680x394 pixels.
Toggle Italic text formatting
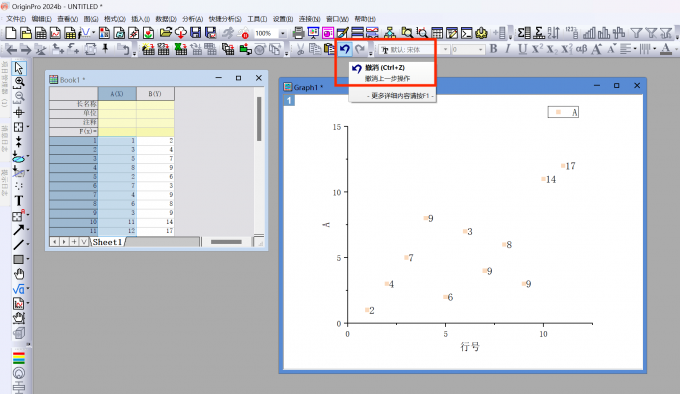tap(508, 49)
